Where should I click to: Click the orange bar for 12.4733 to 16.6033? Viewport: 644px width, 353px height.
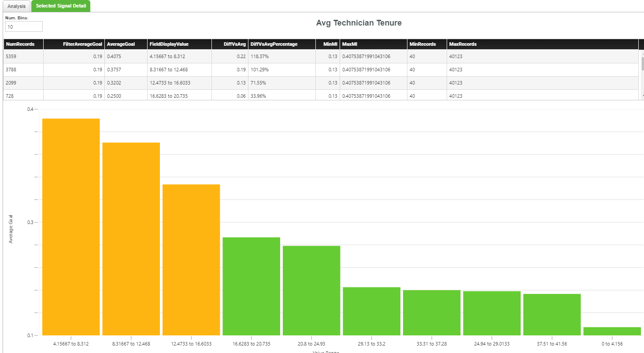[x=191, y=260]
